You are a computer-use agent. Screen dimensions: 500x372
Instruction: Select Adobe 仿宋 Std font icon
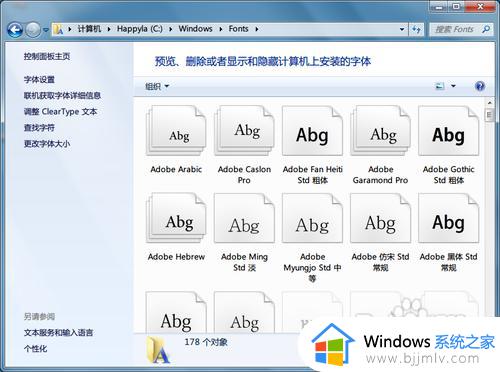coord(380,218)
